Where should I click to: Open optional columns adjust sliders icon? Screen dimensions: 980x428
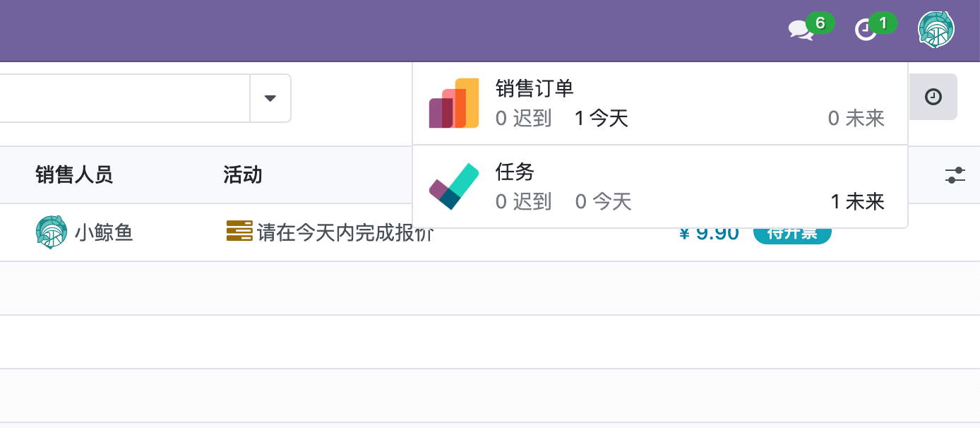click(955, 175)
